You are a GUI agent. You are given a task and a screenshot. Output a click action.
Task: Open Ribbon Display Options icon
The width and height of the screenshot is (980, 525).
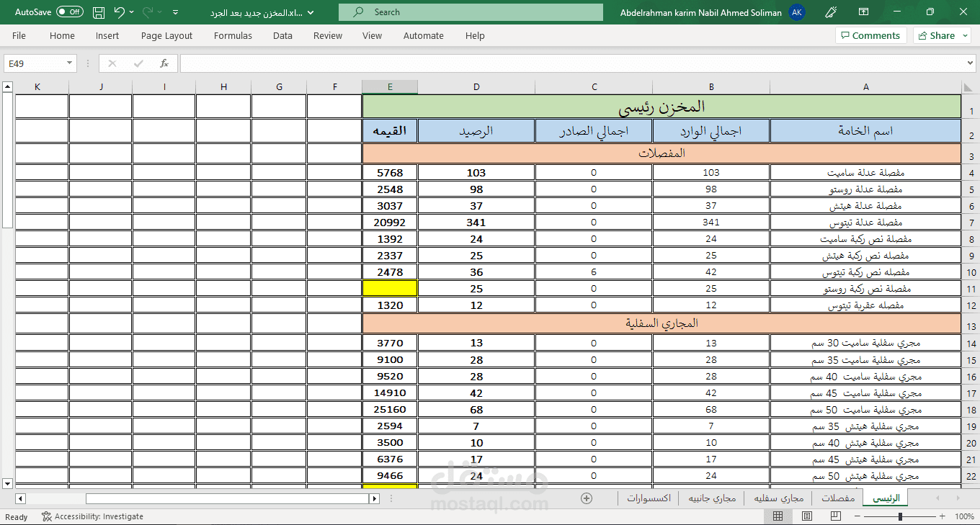coord(864,12)
